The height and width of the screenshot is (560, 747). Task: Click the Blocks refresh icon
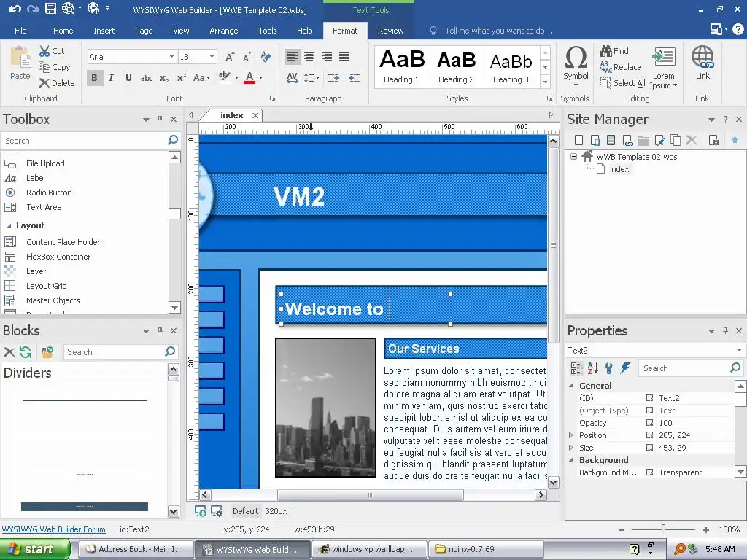click(x=26, y=352)
